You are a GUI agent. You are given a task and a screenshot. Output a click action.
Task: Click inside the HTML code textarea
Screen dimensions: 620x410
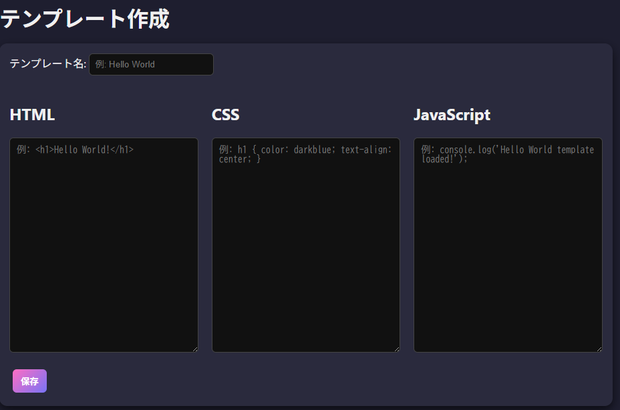click(104, 245)
